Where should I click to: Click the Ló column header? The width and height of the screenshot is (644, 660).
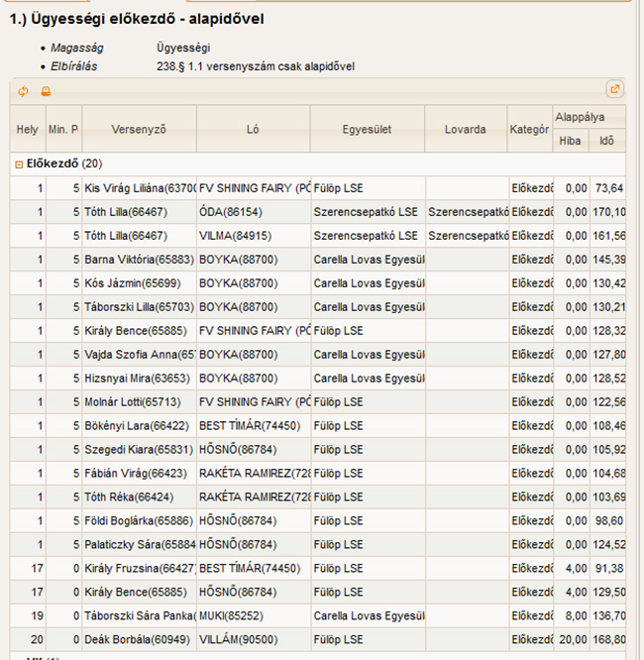pos(253,129)
